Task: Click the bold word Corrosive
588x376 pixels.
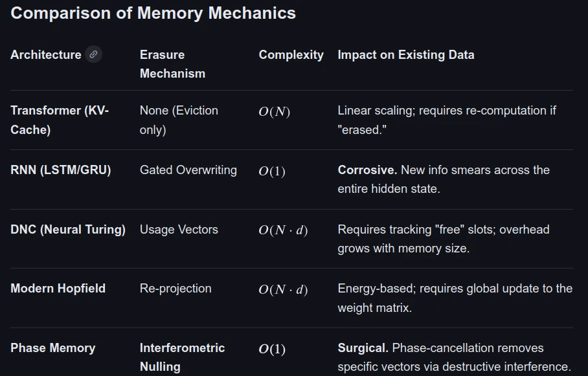Action: click(x=367, y=170)
